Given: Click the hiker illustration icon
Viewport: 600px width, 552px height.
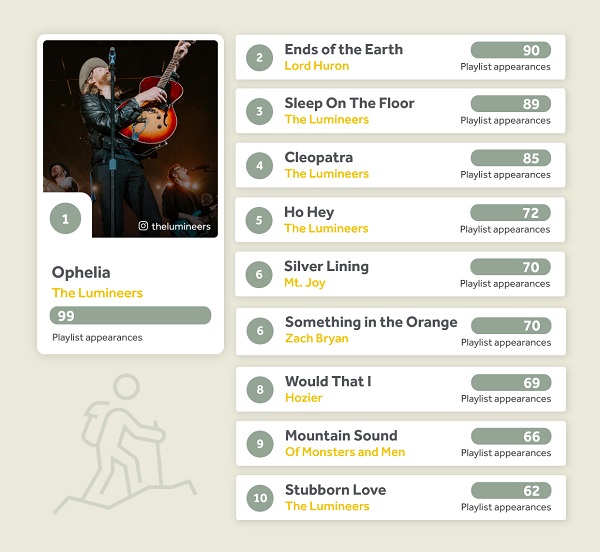Looking at the screenshot, I should coord(125,444).
